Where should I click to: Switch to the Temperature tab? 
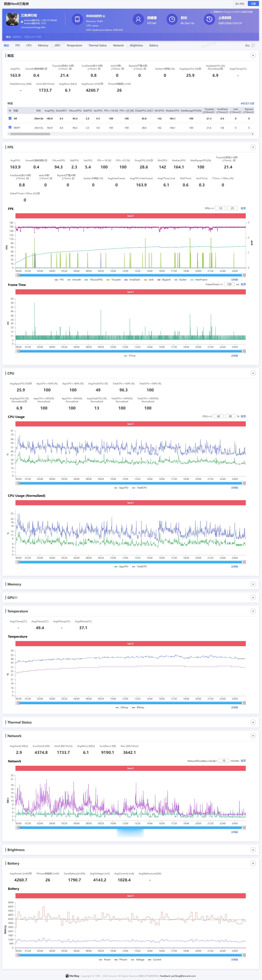[74, 45]
